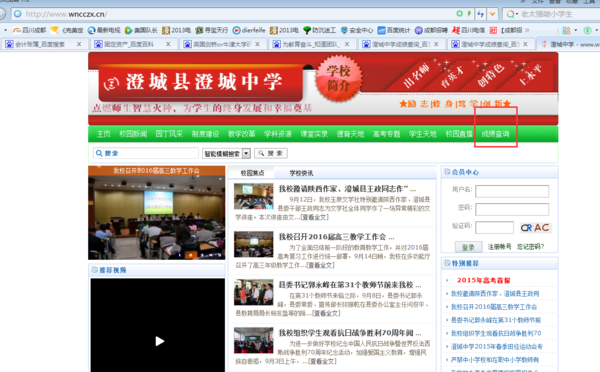Click the 用户名 username input field
600x372 pixels.
pos(512,191)
